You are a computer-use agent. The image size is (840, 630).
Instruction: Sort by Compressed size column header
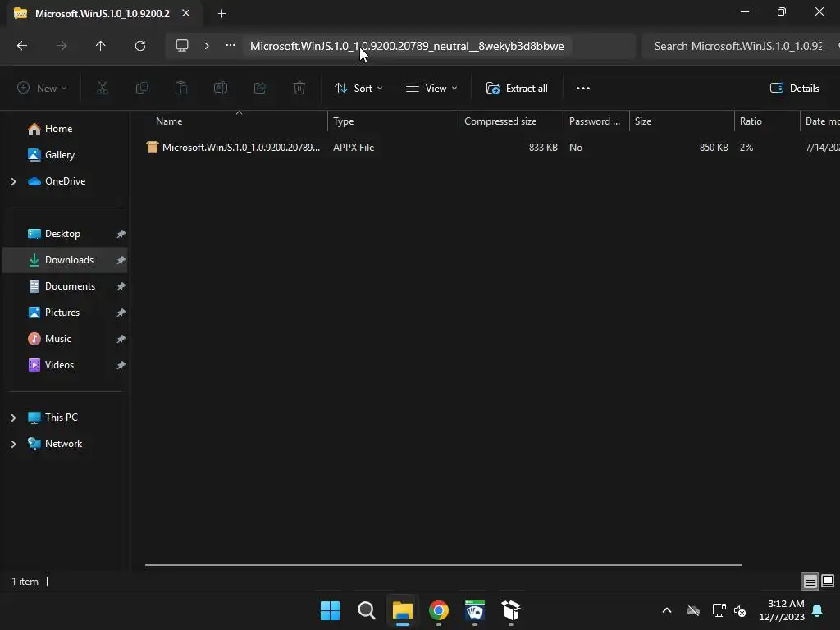coord(511,121)
